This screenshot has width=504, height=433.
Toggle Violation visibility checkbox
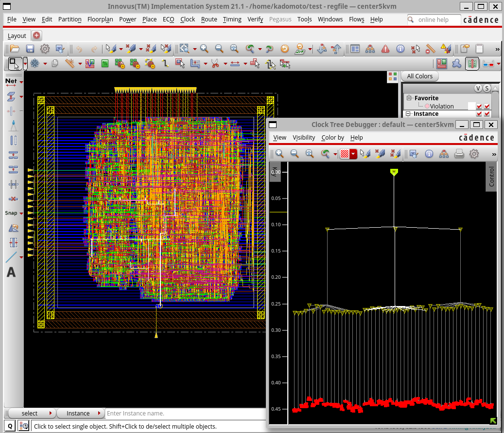[x=479, y=106]
